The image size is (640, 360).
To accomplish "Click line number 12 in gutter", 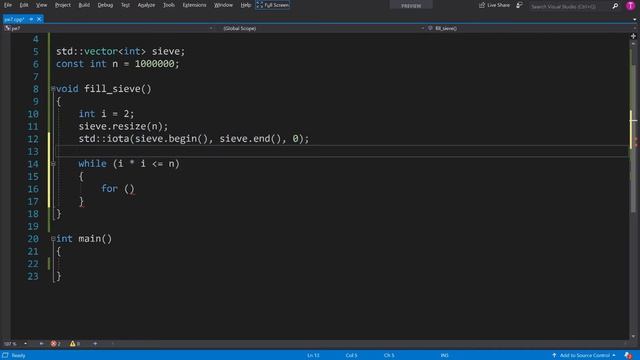I will 33,139.
